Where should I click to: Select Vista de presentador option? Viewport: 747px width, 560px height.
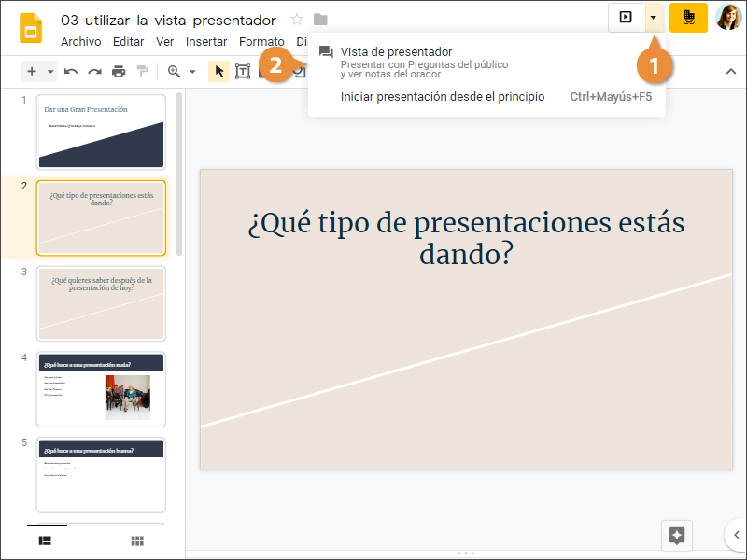tap(396, 52)
